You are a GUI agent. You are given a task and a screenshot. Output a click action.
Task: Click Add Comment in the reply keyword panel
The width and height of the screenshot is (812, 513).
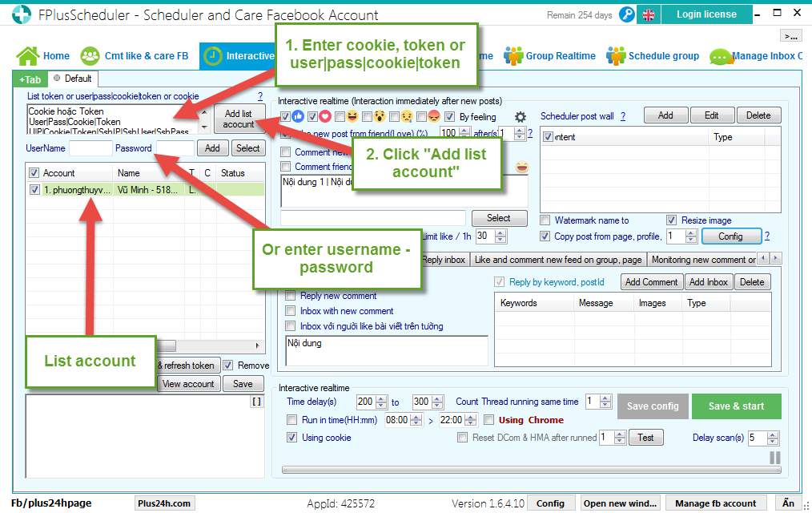pos(651,282)
